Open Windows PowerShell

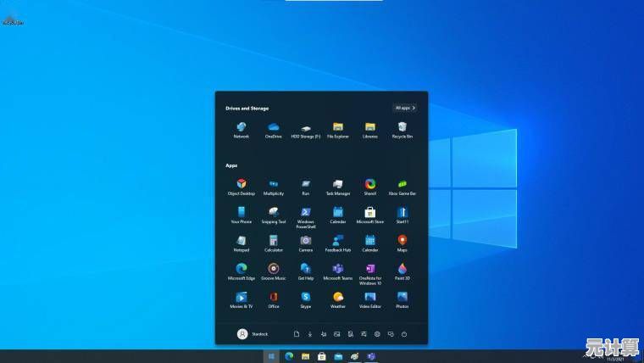[x=306, y=217]
